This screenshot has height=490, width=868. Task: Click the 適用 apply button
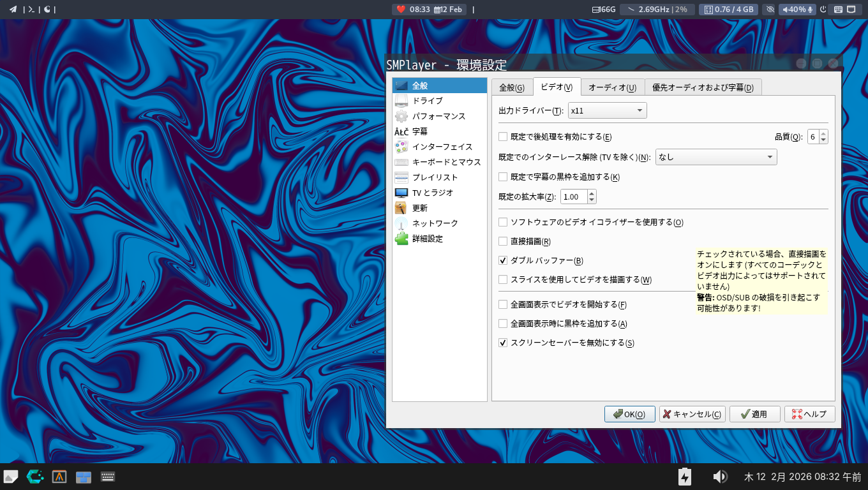[755, 414]
